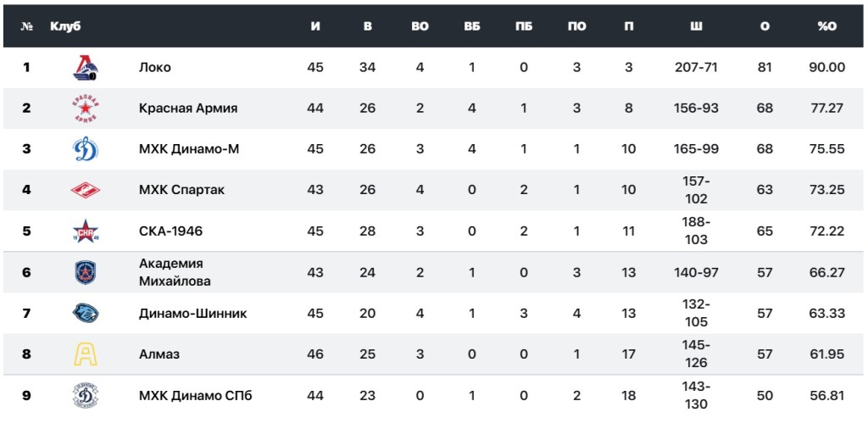The width and height of the screenshot is (868, 429).
Task: Click the МХК Динамо-М logo
Action: 86,149
